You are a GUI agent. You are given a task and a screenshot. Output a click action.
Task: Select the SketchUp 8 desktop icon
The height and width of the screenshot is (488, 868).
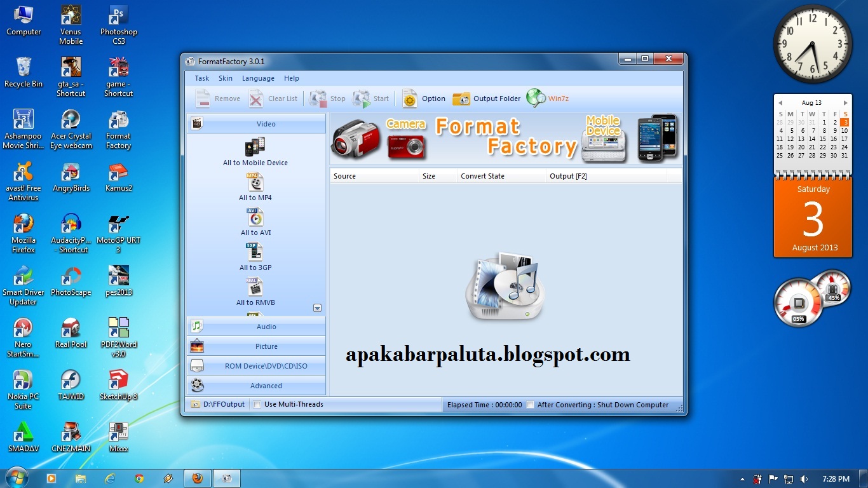pos(119,385)
